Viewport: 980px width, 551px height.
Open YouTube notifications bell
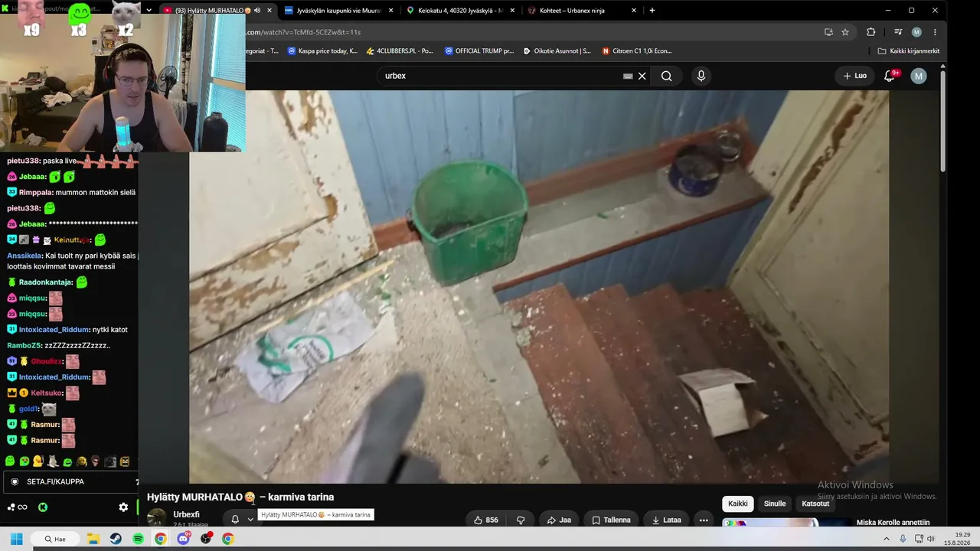tap(890, 76)
